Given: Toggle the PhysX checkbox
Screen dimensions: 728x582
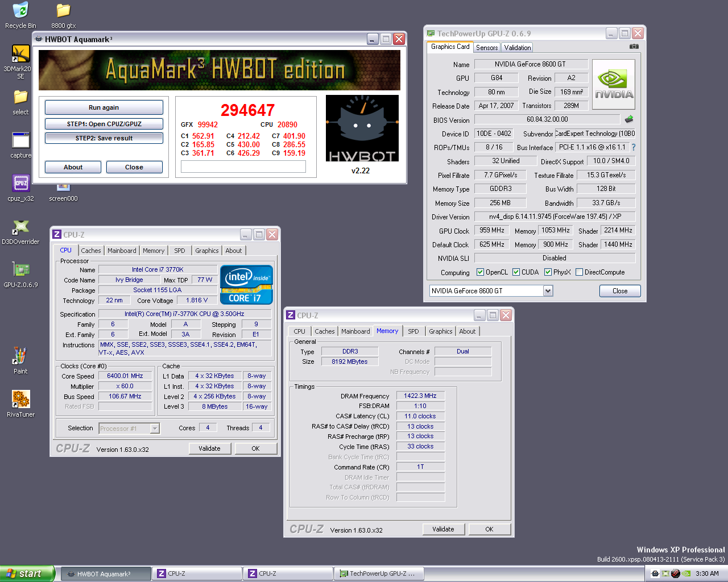Looking at the screenshot, I should click(548, 272).
